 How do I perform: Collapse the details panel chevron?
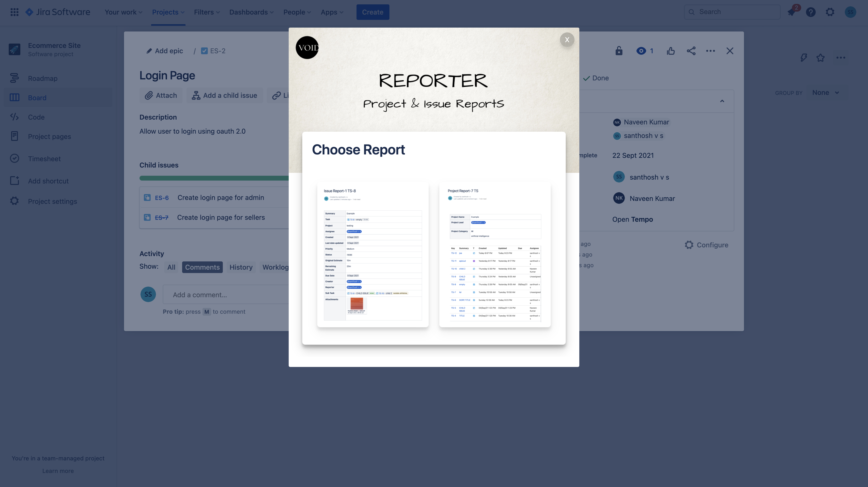point(722,101)
